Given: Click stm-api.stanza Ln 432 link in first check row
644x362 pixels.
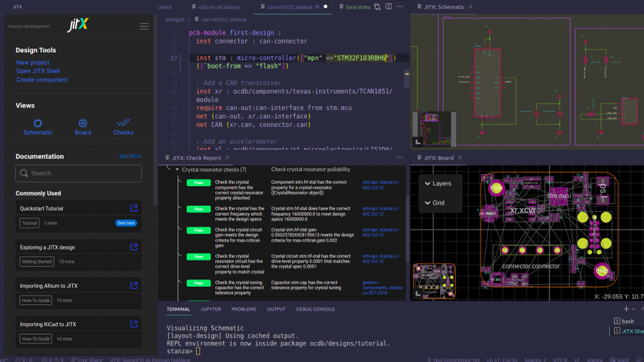Looking at the screenshot, I should (x=381, y=185).
